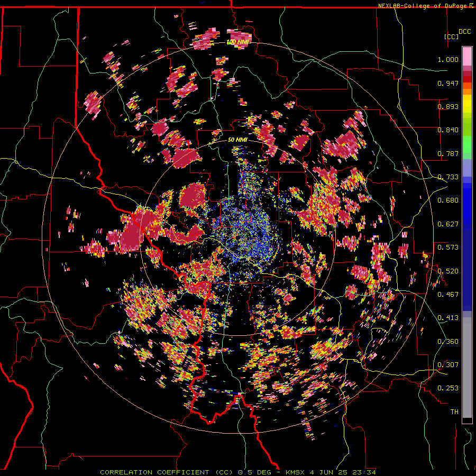The height and width of the screenshot is (476, 476).
Task: Select the 0.413 scale value
Action: point(448,318)
